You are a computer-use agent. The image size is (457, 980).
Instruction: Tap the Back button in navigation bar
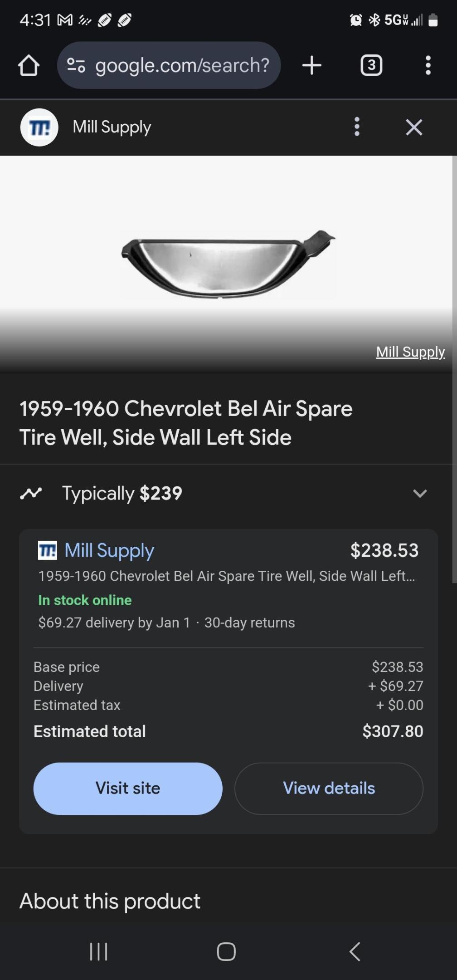tap(355, 952)
